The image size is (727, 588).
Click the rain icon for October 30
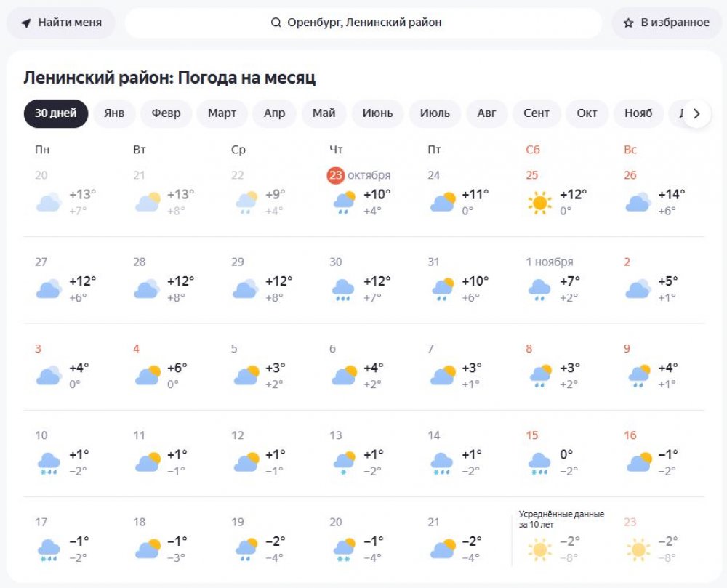343,289
